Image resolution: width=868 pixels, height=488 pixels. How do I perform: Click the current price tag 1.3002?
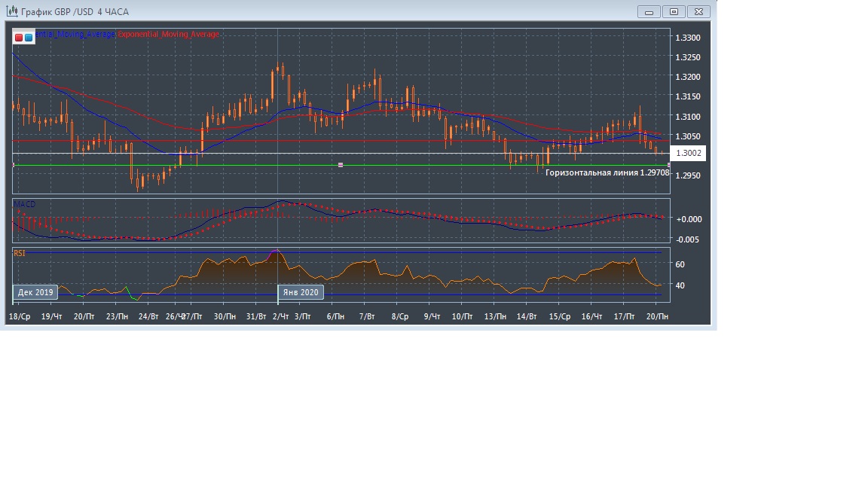689,153
